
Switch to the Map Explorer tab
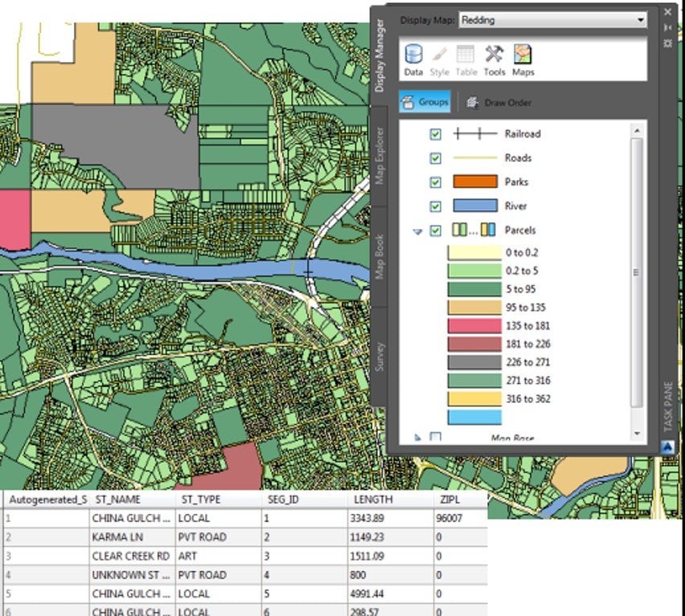[379, 155]
